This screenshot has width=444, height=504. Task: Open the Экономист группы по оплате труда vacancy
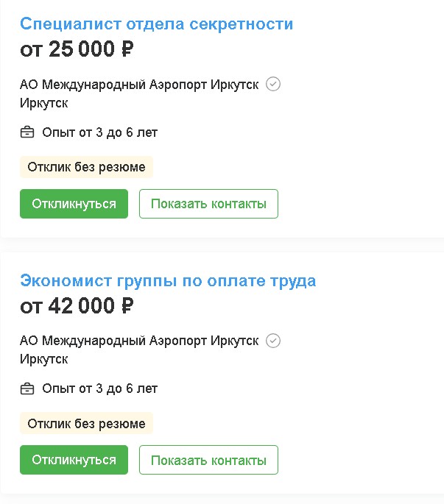168,280
